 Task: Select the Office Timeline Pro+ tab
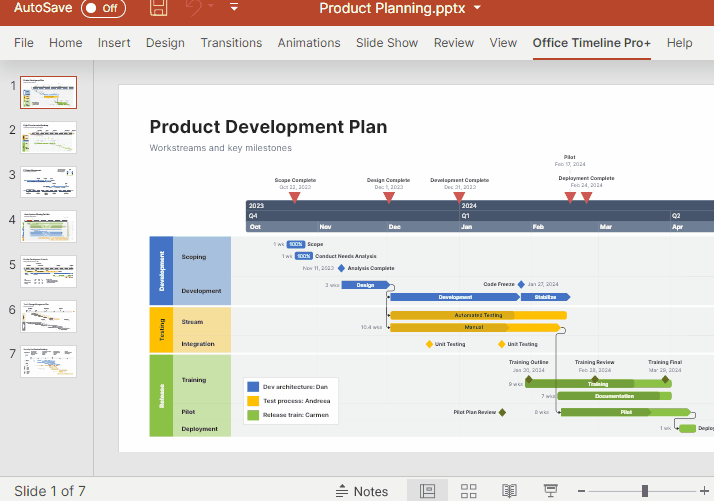(592, 43)
